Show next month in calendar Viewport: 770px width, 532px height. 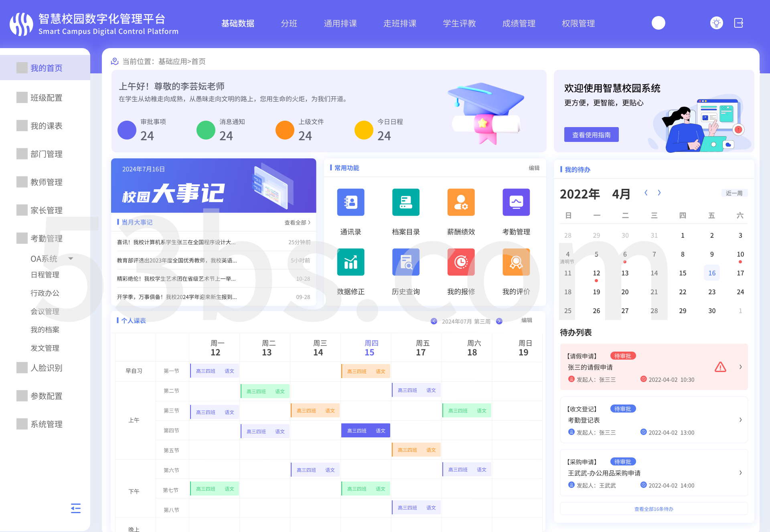(x=659, y=193)
